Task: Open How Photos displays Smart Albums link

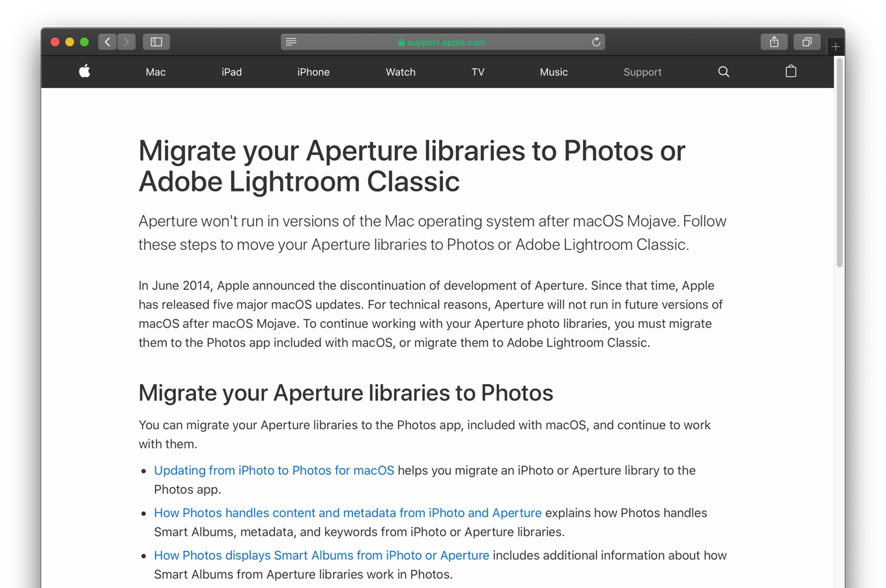Action: click(x=321, y=555)
